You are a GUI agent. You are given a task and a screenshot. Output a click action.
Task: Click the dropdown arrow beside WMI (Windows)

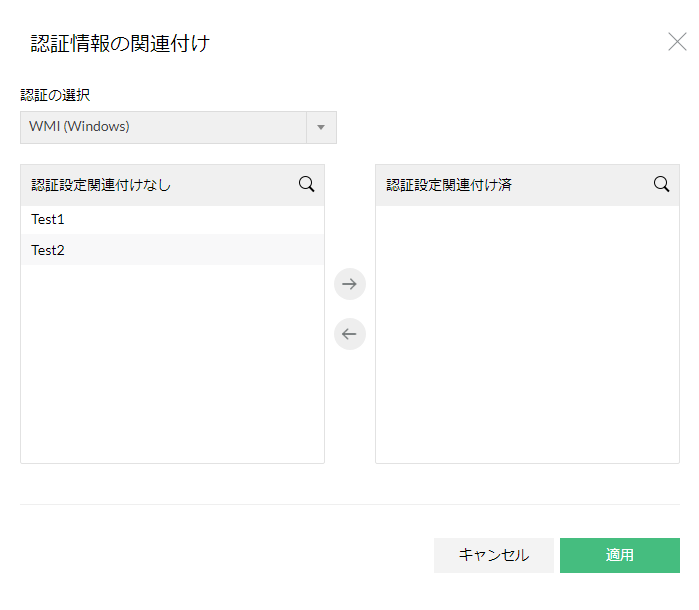point(321,127)
